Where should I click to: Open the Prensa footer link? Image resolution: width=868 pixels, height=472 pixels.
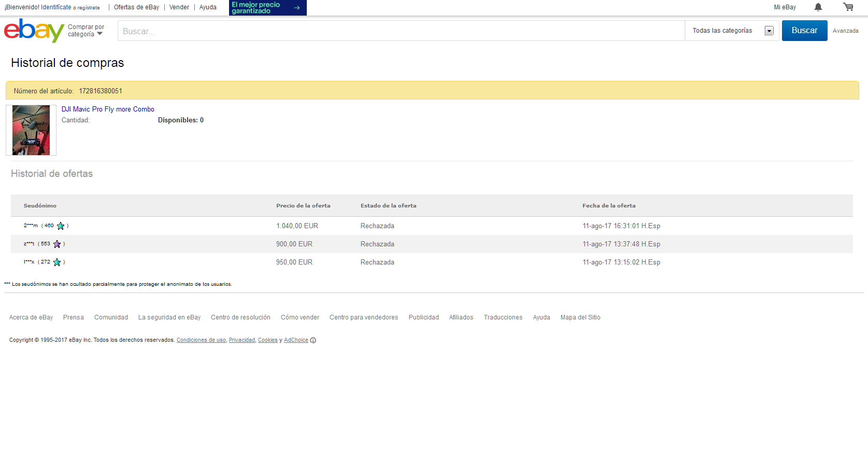[73, 317]
